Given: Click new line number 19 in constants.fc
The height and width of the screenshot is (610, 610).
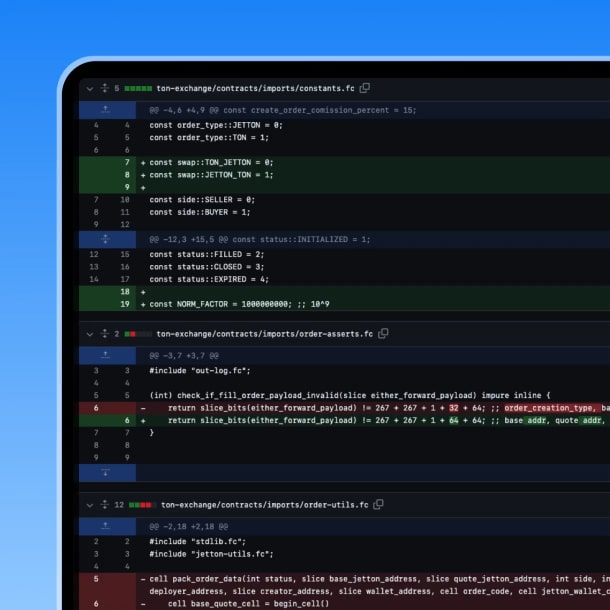Looking at the screenshot, I should [125, 304].
